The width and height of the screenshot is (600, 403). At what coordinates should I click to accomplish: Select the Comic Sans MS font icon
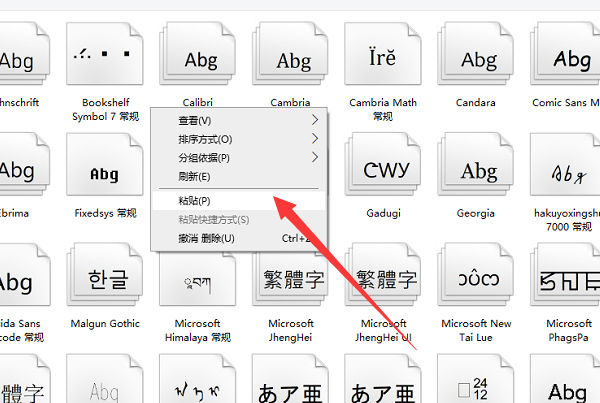tap(565, 54)
